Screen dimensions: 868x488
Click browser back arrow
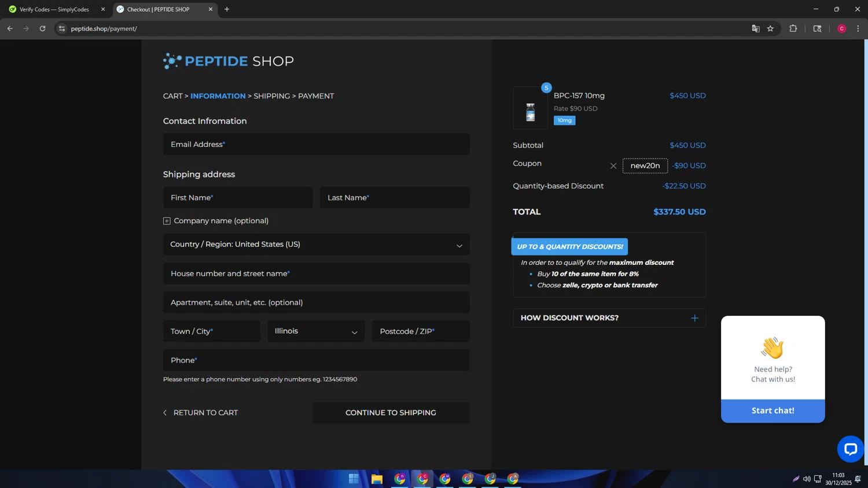(x=10, y=28)
